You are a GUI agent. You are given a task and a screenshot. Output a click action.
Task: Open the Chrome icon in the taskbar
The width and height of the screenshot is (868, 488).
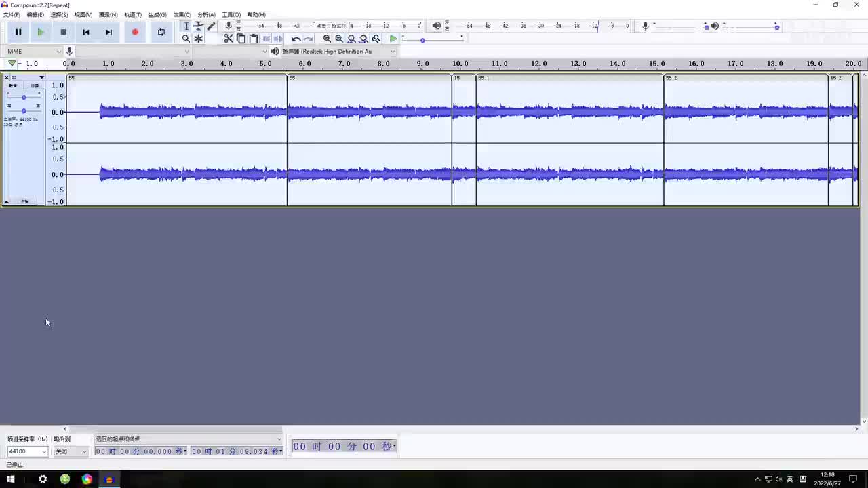[87, 479]
